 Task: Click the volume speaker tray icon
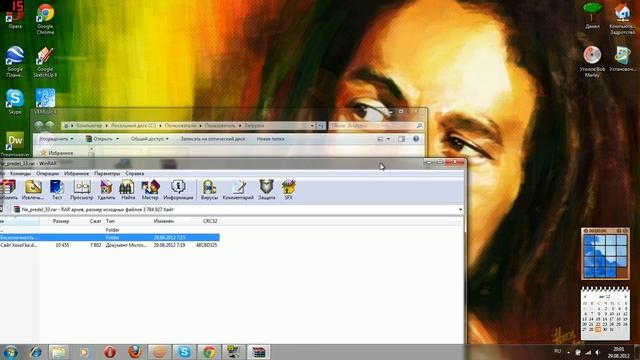click(x=598, y=352)
